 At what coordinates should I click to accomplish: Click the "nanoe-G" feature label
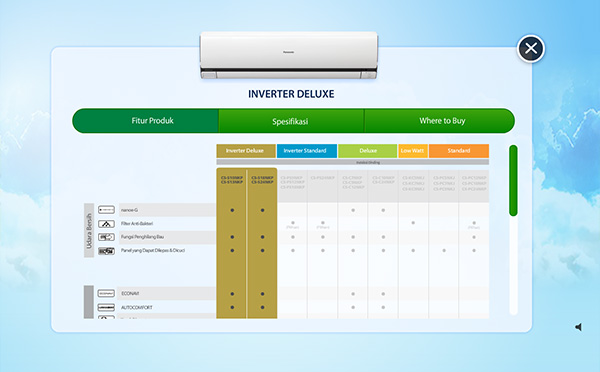click(129, 210)
